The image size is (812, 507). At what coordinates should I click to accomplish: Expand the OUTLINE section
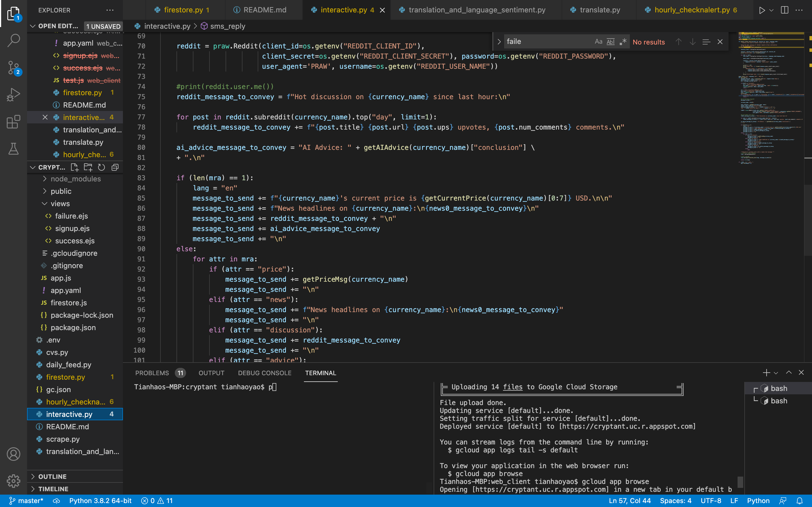tap(52, 477)
